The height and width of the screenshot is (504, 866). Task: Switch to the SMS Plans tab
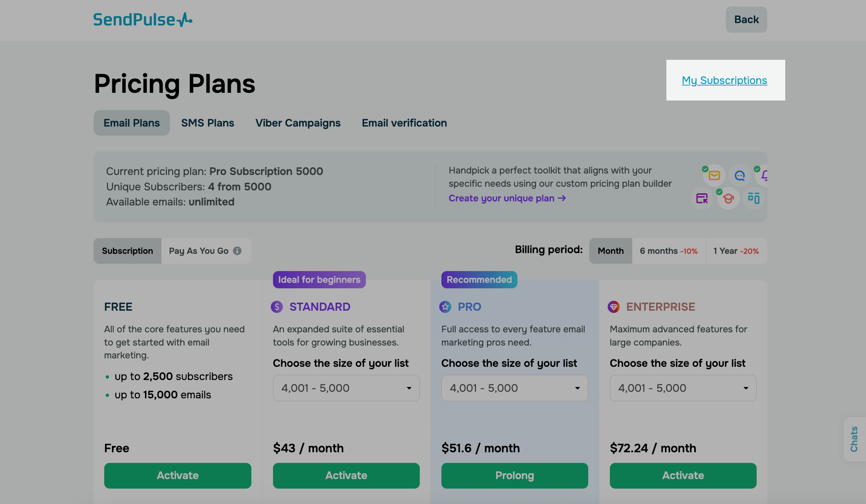click(207, 123)
